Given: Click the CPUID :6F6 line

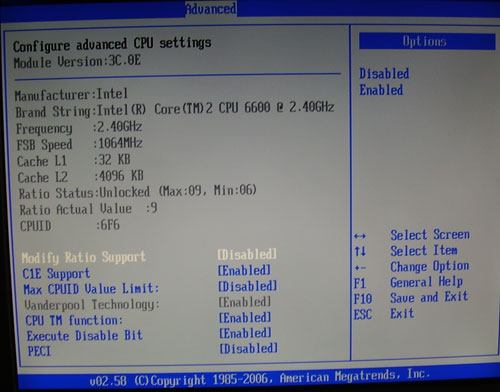Looking at the screenshot, I should pyautogui.click(x=70, y=225).
